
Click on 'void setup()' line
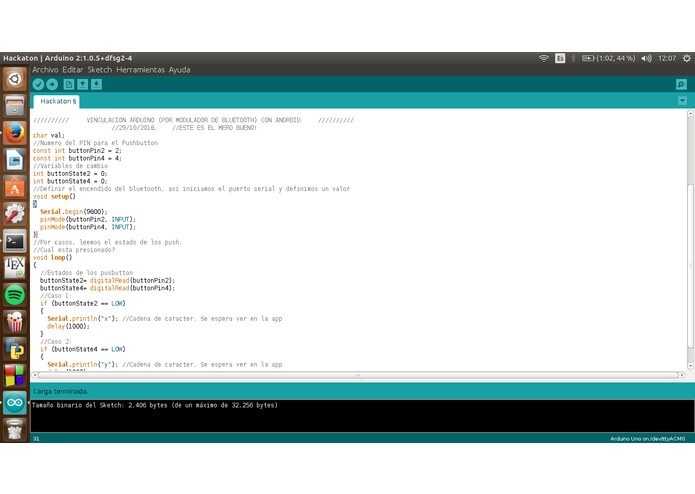[x=54, y=196]
